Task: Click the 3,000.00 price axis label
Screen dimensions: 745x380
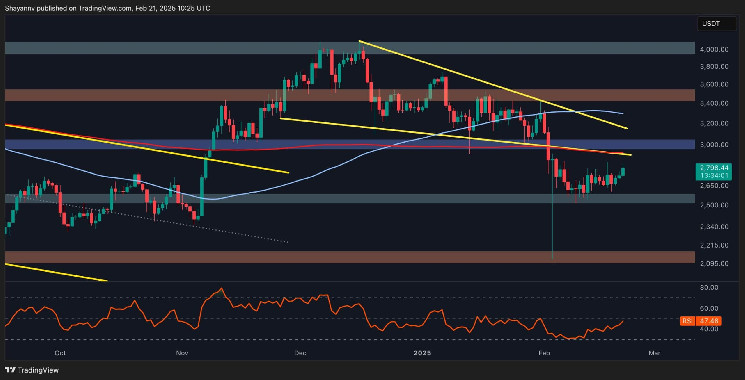Action: 710,144
